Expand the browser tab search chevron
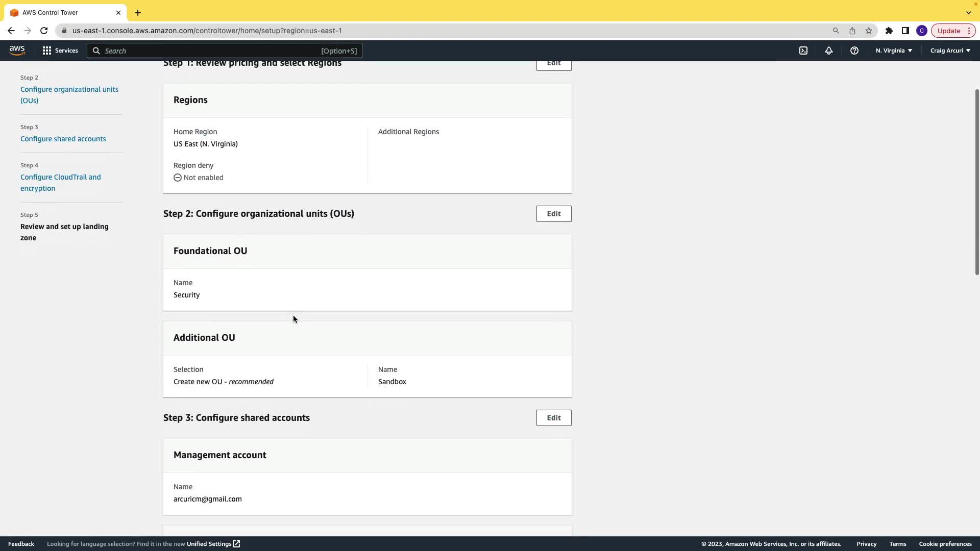Screen dimensions: 980x551 968,13
